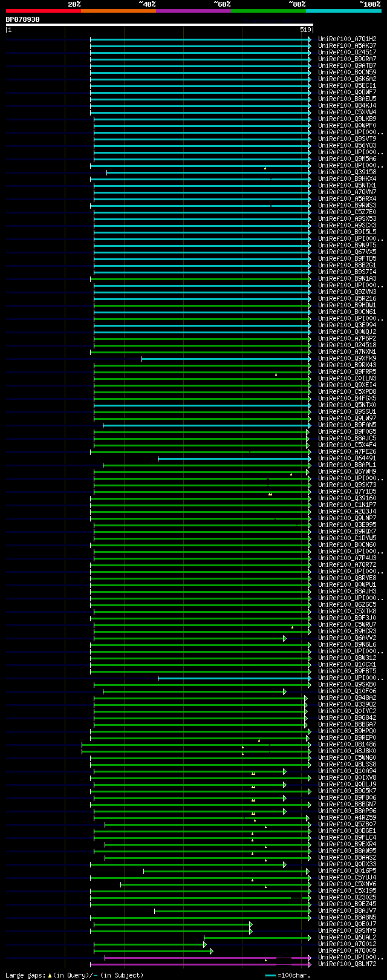
Task: Click the alignment bar of UniRef100_Q9XFK9
Action: coord(226,359)
